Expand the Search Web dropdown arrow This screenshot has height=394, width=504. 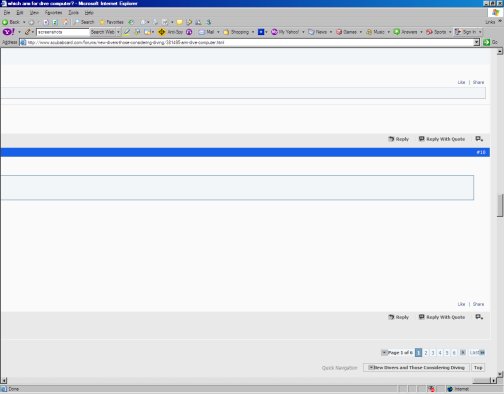[x=118, y=32]
